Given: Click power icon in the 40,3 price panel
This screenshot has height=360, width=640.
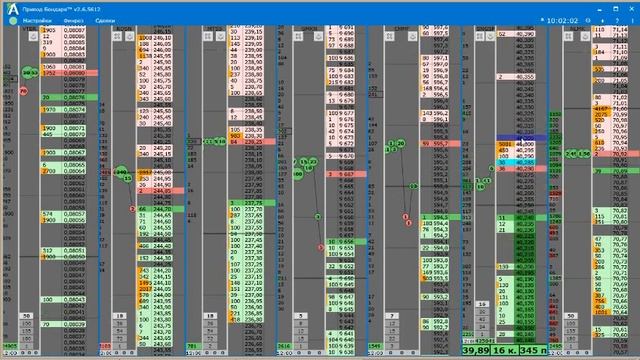Looking at the screenshot, I should (490, 37).
